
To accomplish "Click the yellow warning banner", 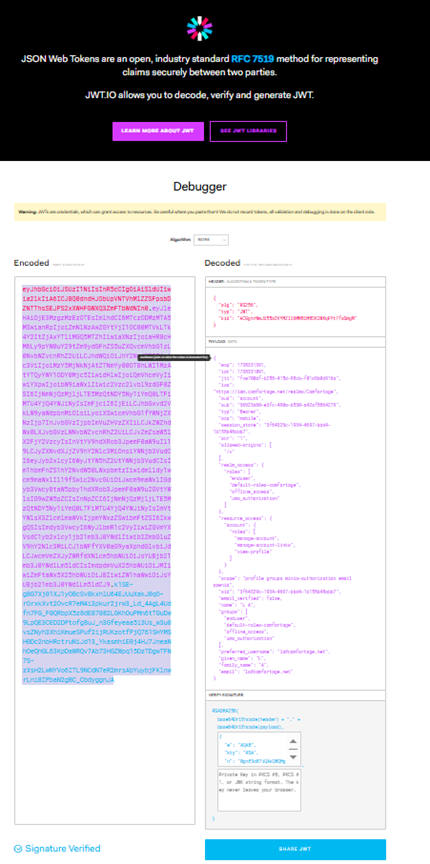I will (200, 212).
